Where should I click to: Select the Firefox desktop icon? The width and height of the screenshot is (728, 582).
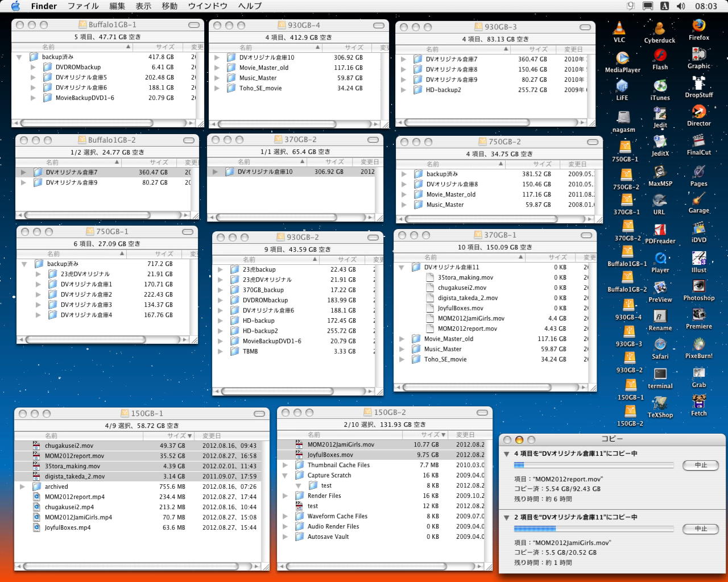coord(698,26)
